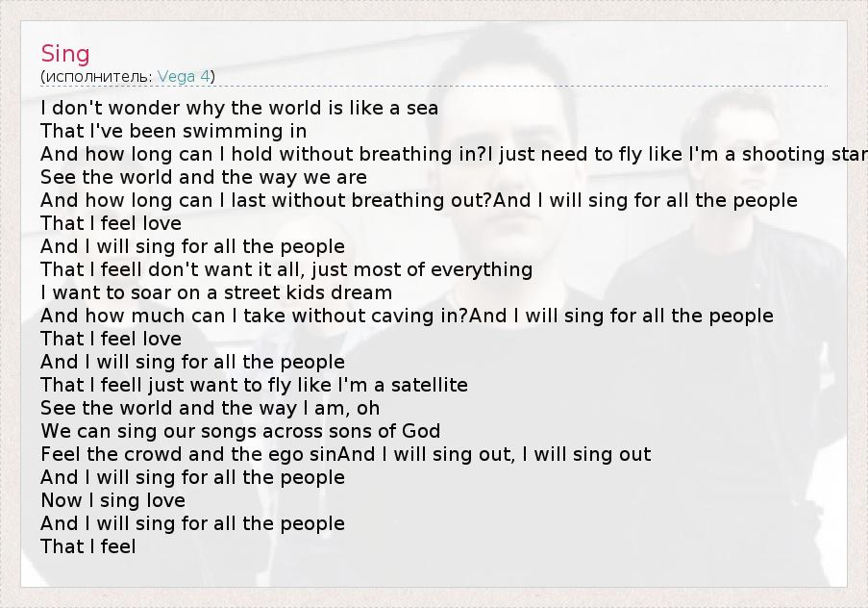Image resolution: width=868 pixels, height=608 pixels.
Task: Select the line containing "without breathing out"
Action: coord(418,200)
